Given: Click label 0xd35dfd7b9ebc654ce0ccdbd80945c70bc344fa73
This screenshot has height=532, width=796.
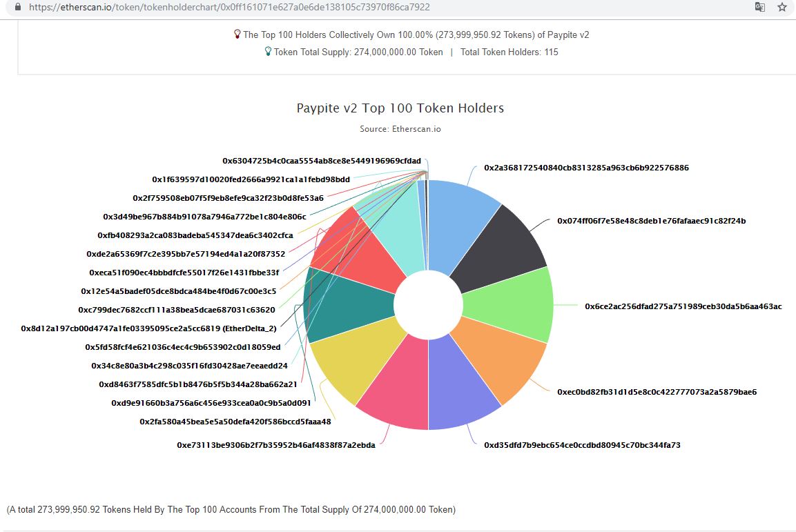Looking at the screenshot, I should (x=582, y=445).
